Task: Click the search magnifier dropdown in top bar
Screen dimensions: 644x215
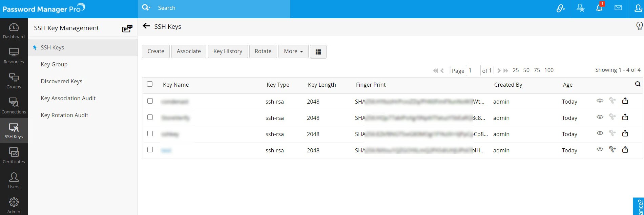Action: 146,7
